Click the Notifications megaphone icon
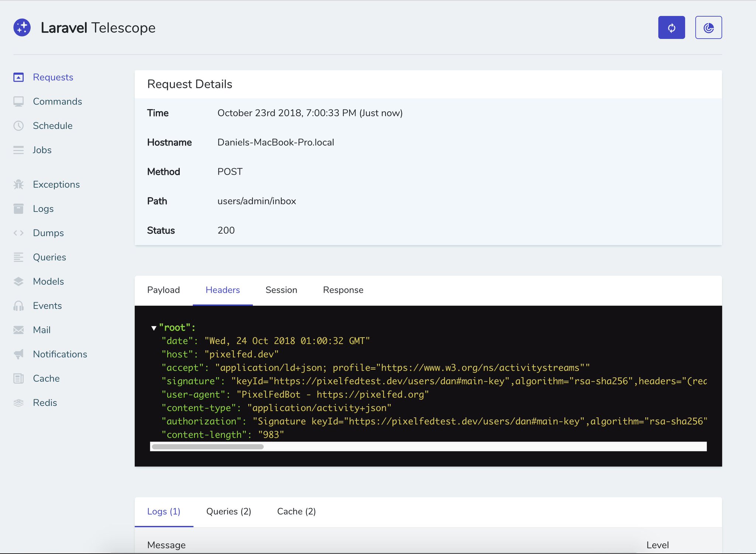The image size is (756, 554). pos(18,354)
